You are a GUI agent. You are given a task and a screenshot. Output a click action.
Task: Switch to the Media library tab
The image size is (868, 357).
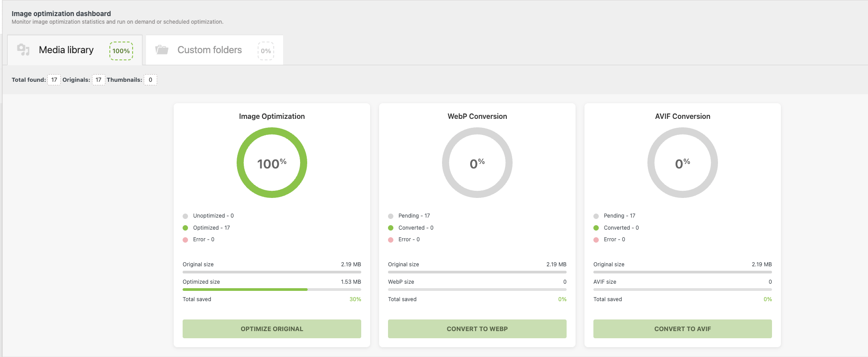[66, 50]
